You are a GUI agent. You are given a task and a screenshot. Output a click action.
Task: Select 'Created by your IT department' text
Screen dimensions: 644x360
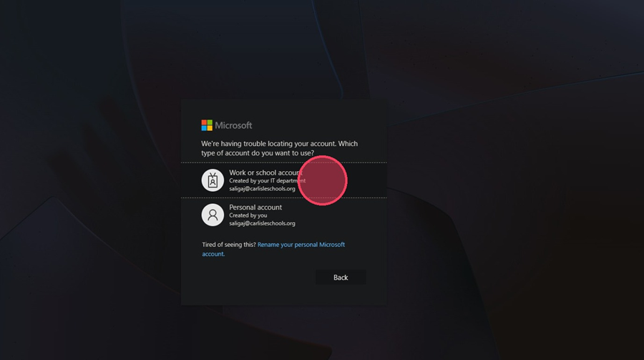tap(268, 180)
